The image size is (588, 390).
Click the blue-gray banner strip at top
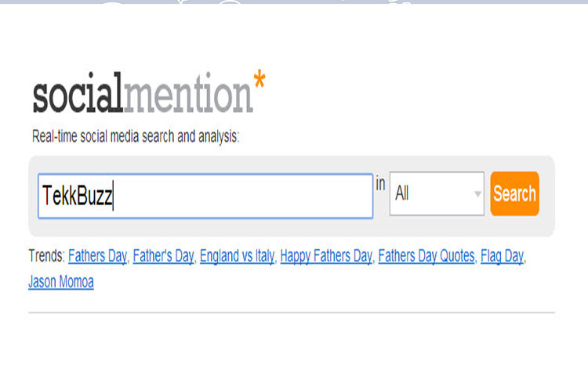(294, 2)
